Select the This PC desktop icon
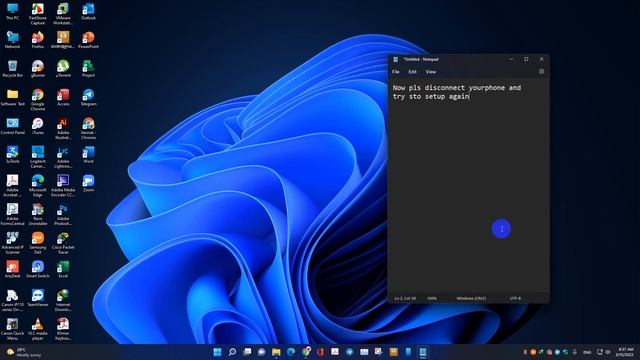640x360 pixels. 13,11
